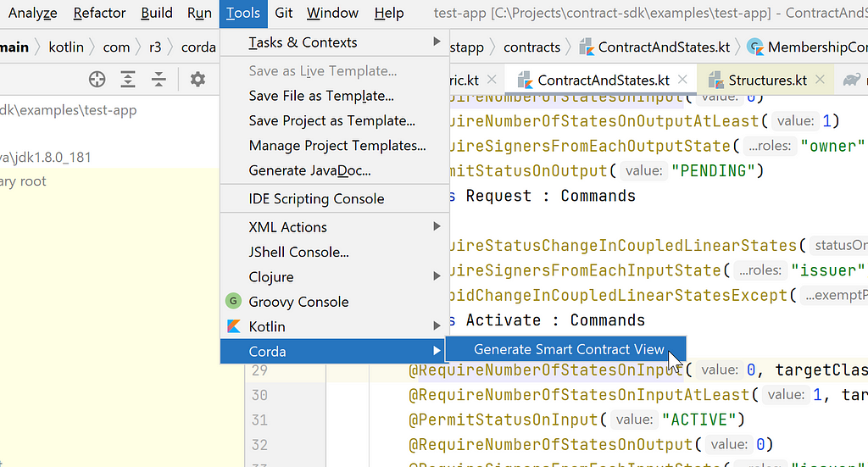The image size is (868, 467).
Task: Expand Kotlin submenu
Action: point(334,326)
